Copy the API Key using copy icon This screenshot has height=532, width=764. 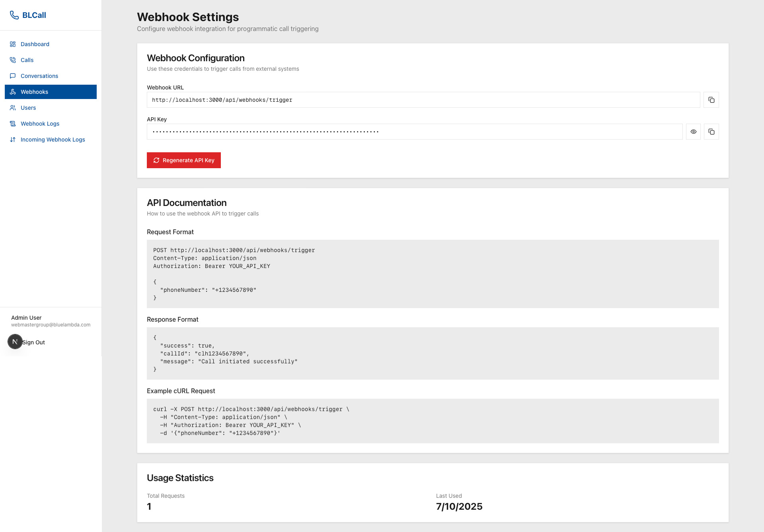point(711,132)
